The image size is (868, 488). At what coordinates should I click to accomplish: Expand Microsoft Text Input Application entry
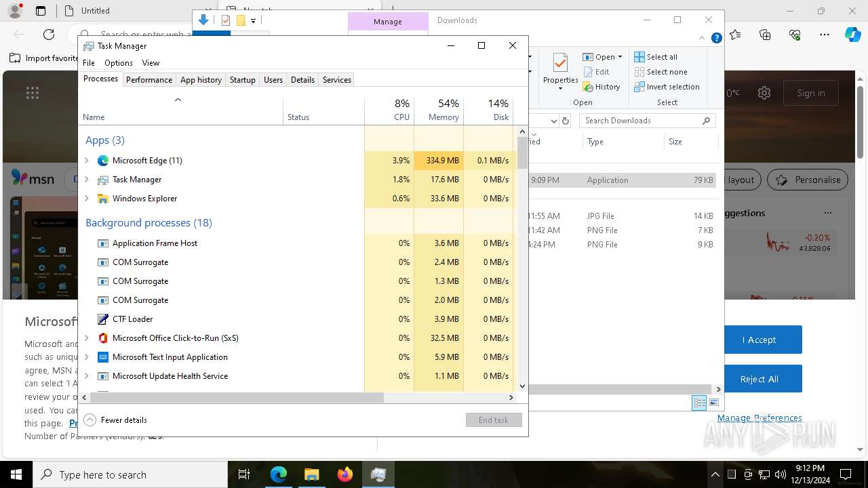pos(86,357)
